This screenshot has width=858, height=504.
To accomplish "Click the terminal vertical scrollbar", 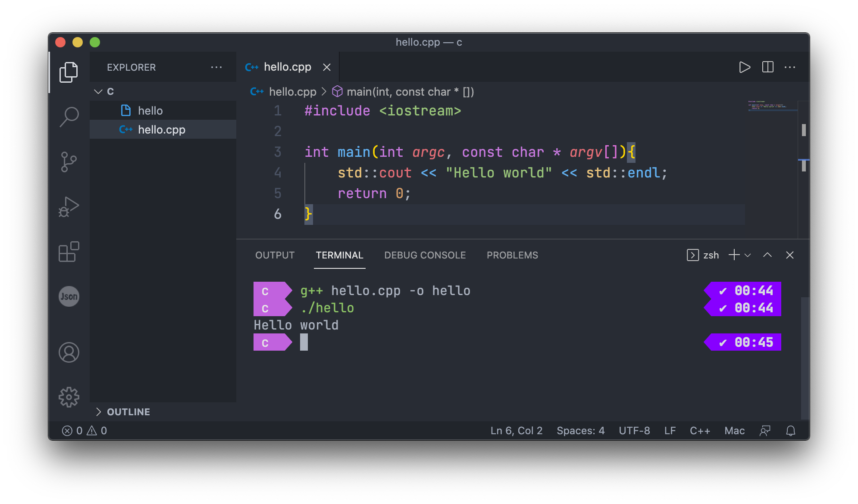I will [x=805, y=358].
